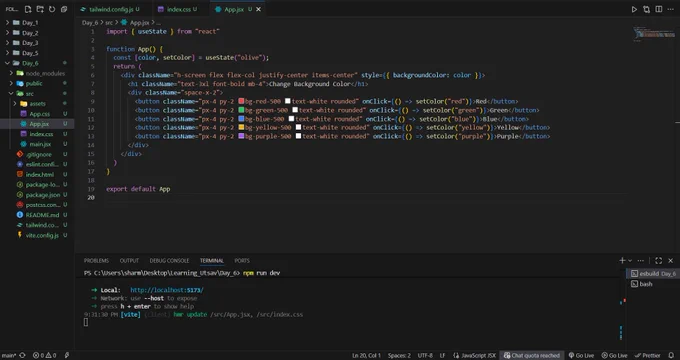680x360 pixels.
Task: Select the esbuild Day_6 terminal instance
Action: 653,274
